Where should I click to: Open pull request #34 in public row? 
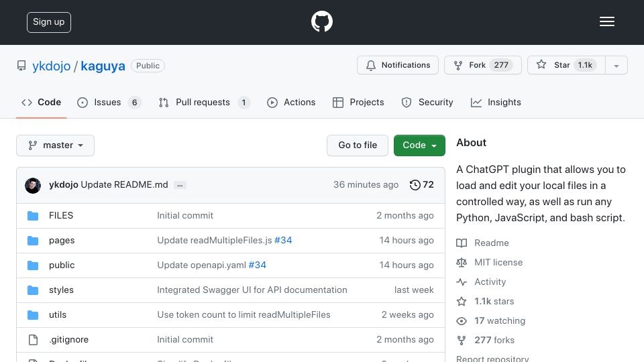click(x=257, y=265)
